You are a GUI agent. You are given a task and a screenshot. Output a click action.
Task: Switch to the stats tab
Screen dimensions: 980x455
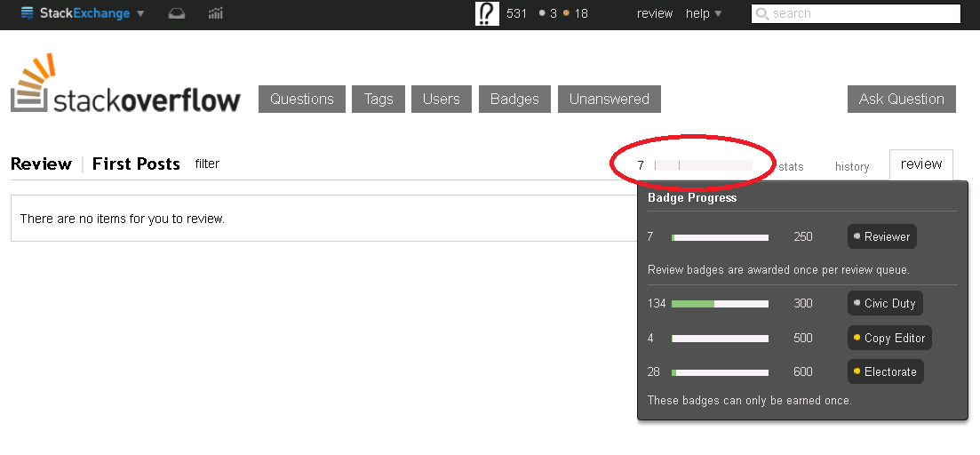click(x=792, y=167)
